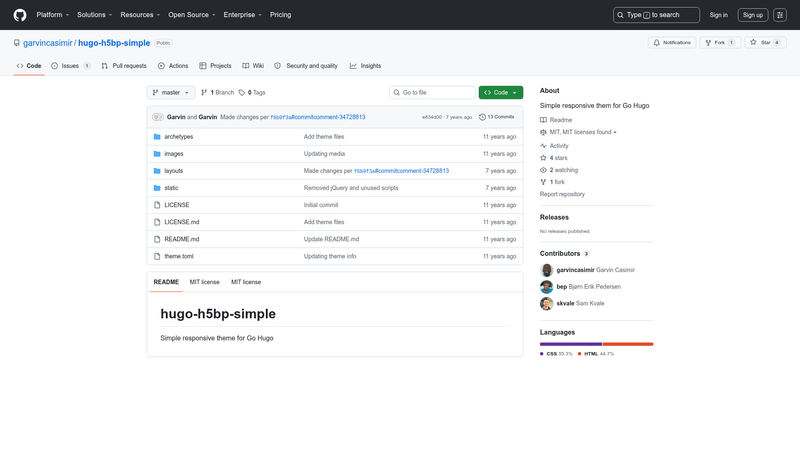The image size is (800, 450).
Task: Open the 13 Commits link
Action: [496, 117]
